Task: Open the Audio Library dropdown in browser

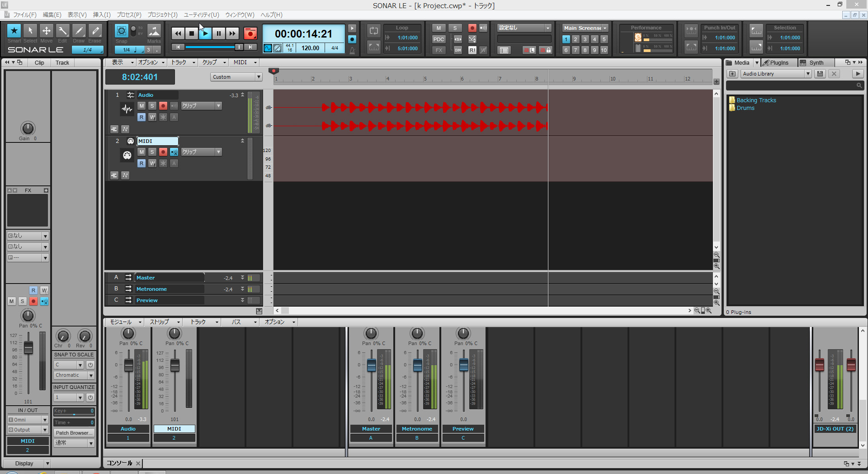Action: click(x=776, y=74)
